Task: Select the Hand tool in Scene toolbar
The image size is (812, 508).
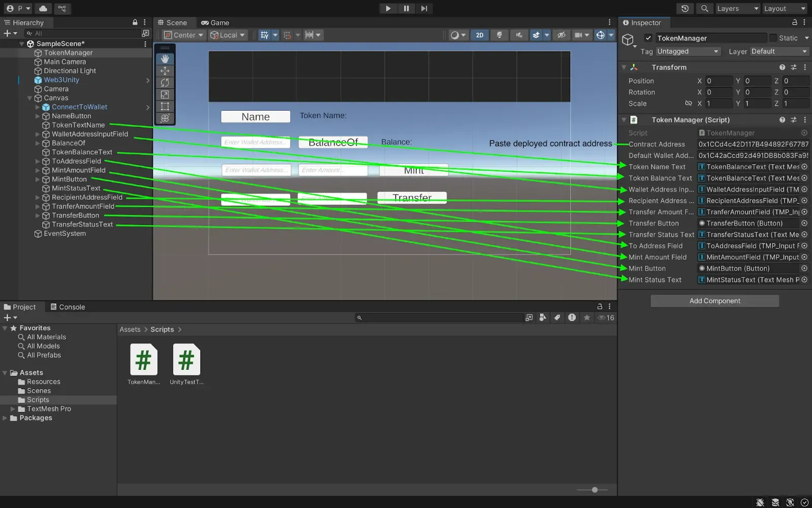Action: coord(165,59)
